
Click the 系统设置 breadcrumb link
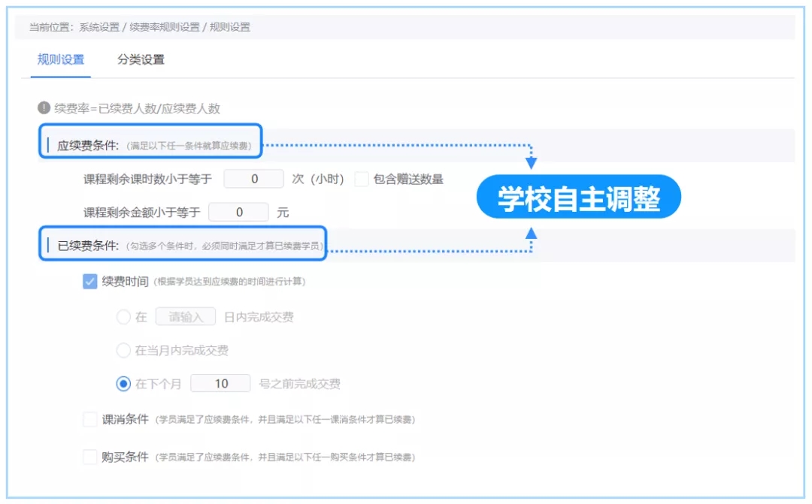click(x=99, y=27)
